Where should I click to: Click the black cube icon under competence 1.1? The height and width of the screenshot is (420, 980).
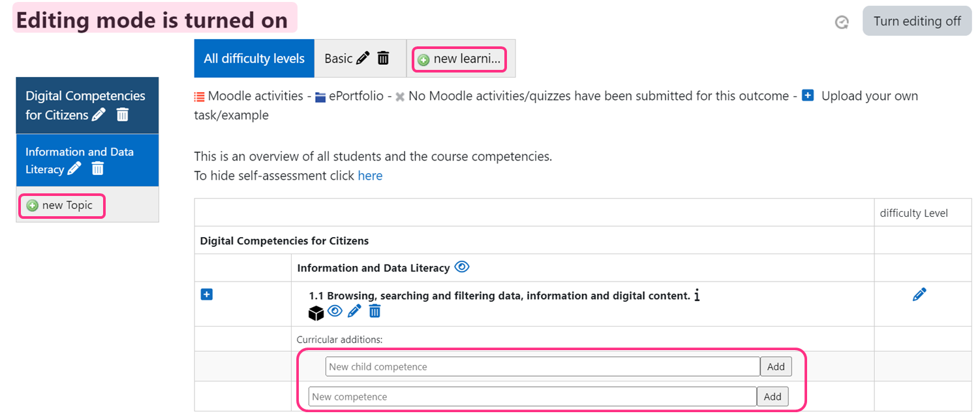(316, 314)
